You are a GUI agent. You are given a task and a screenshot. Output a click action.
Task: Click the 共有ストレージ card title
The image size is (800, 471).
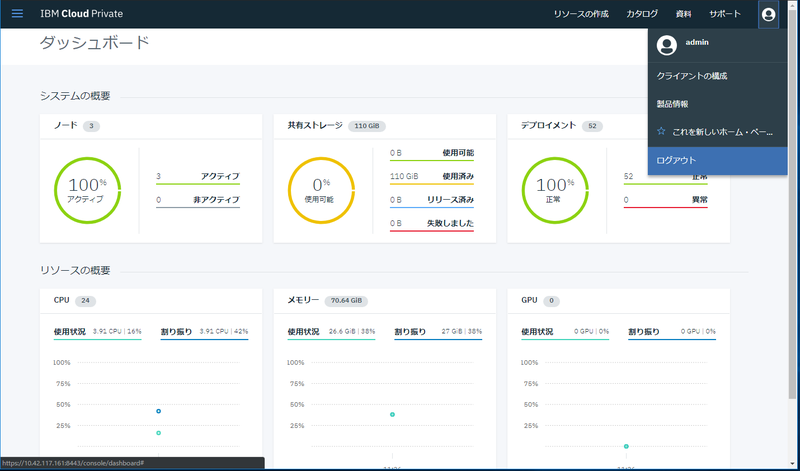315,126
